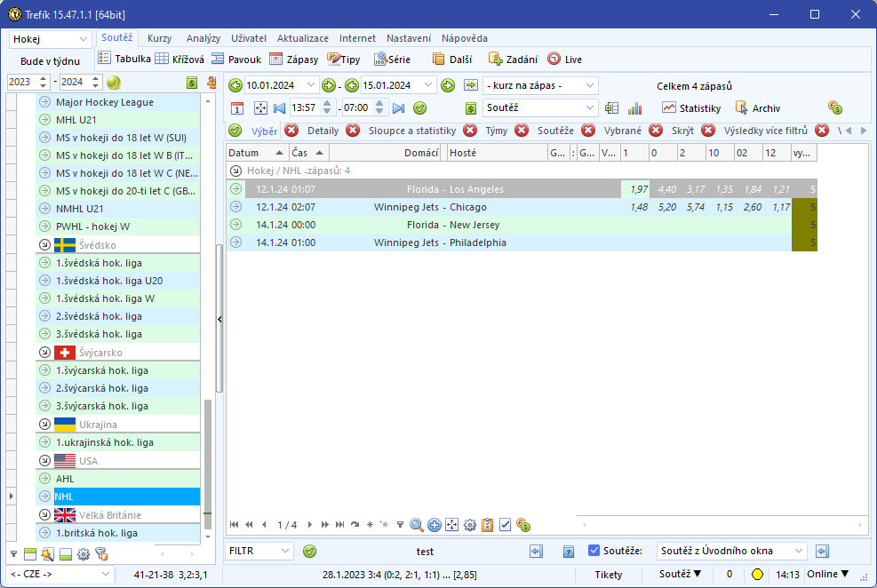Collapse the Hokej / NHL match group
Screen dimensions: 877x588
click(x=236, y=171)
